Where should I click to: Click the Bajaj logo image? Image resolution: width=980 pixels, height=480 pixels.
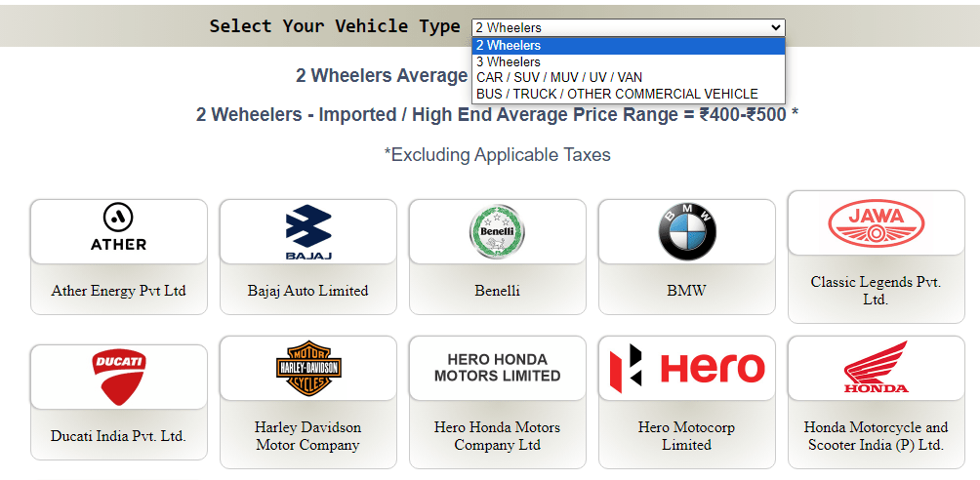pyautogui.click(x=308, y=232)
